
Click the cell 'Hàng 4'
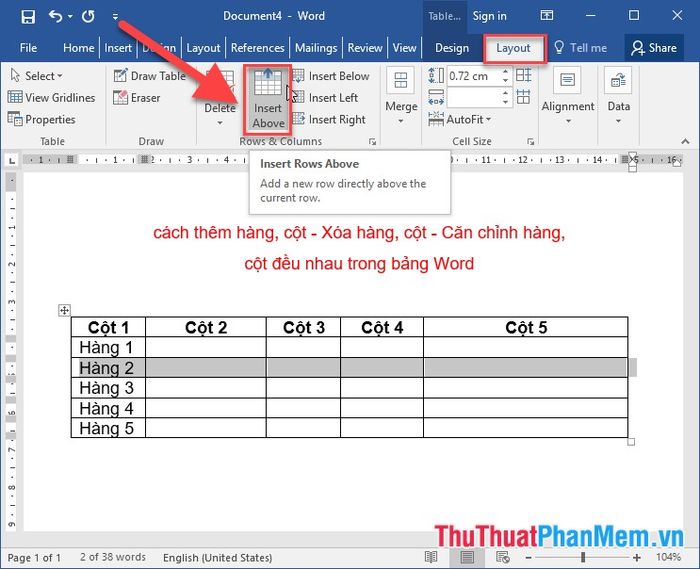[x=108, y=408]
